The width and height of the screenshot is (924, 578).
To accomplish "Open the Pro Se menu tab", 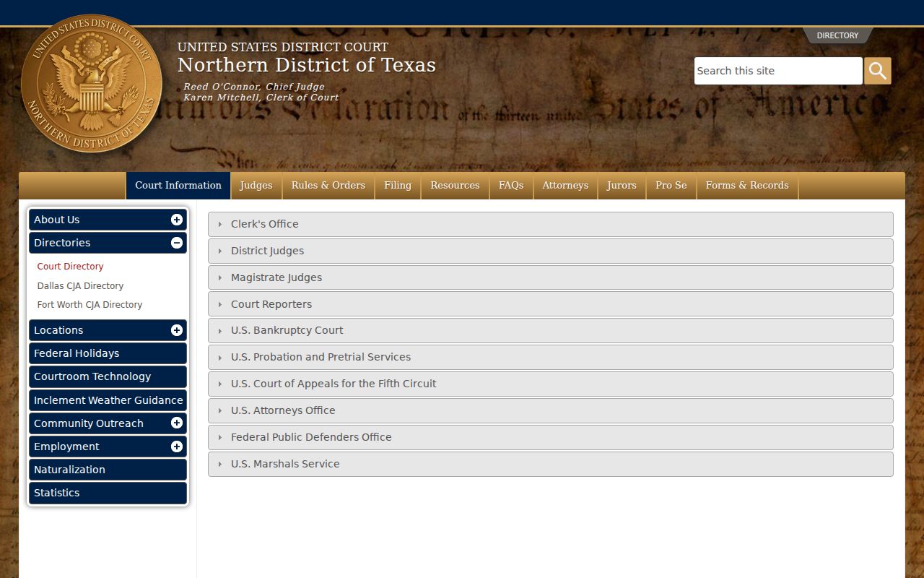I will (x=671, y=186).
